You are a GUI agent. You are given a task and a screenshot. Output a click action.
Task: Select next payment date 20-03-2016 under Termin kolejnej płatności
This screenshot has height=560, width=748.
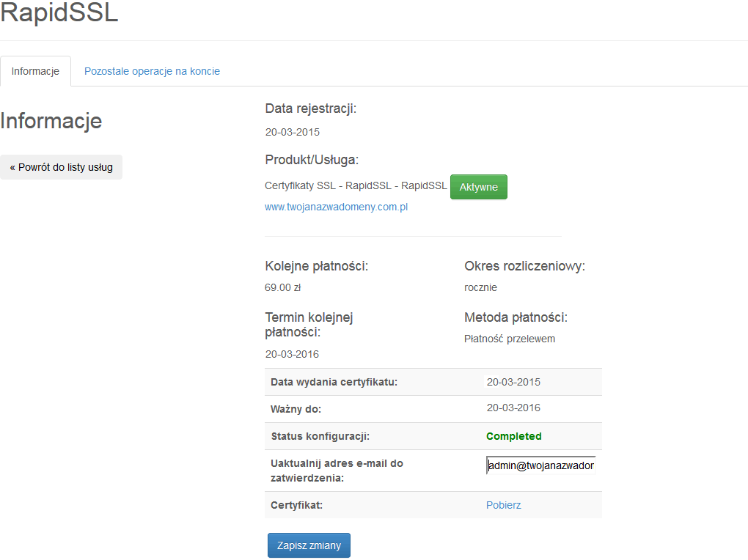[x=292, y=355]
